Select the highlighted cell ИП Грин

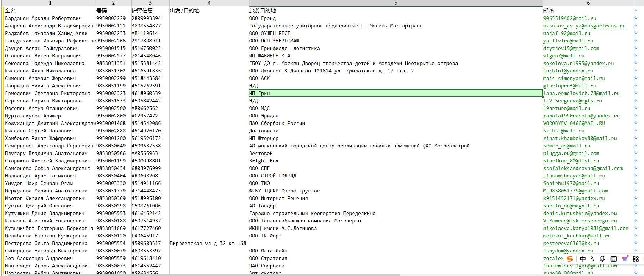point(395,93)
